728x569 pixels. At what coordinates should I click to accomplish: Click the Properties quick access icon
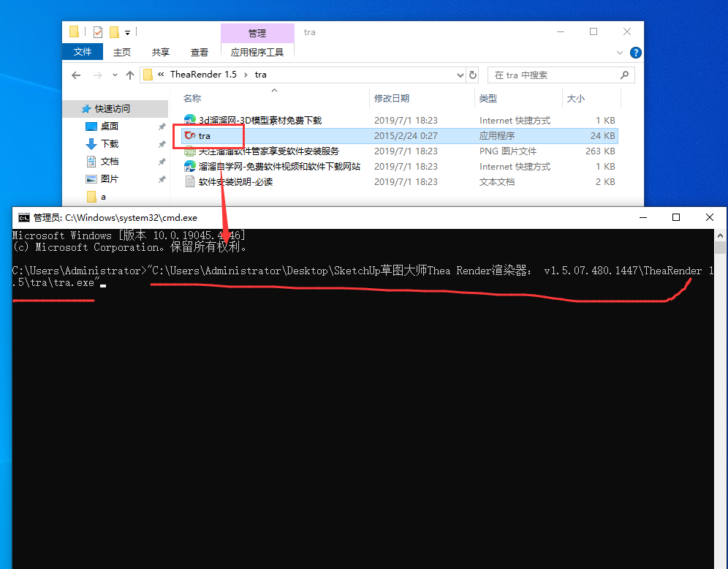tap(98, 32)
